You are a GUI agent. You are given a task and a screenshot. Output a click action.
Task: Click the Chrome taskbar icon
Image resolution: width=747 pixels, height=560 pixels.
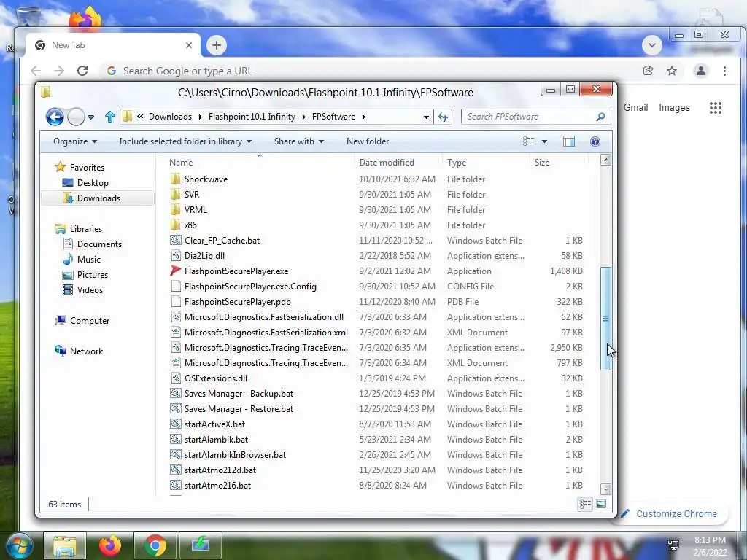[x=155, y=545]
